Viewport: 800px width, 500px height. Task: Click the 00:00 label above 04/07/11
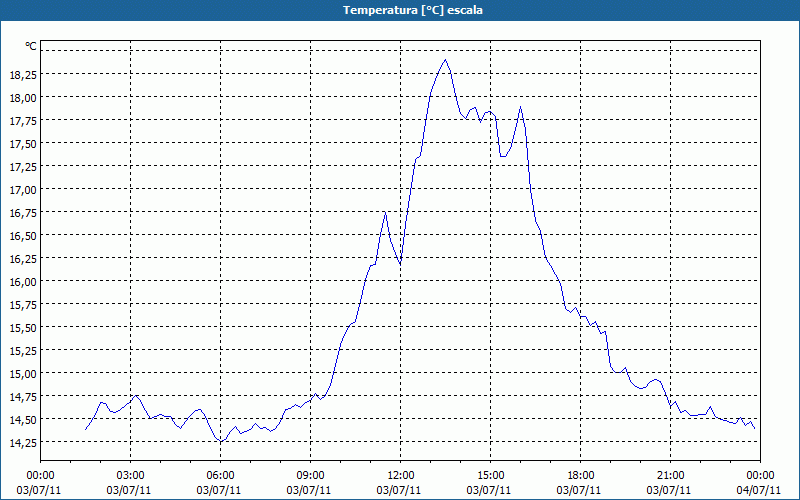click(x=760, y=476)
